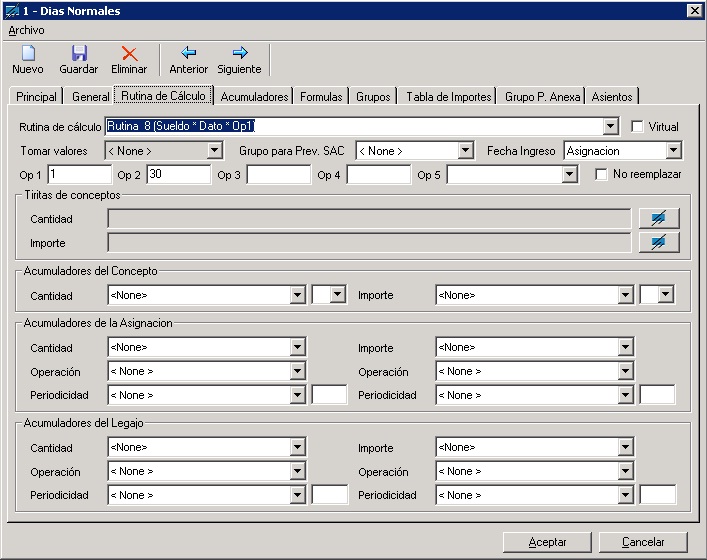Click the Cancelar button
This screenshot has height=560, width=707.
pyautogui.click(x=643, y=542)
